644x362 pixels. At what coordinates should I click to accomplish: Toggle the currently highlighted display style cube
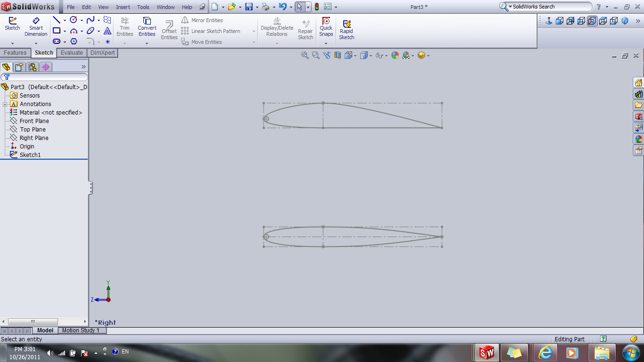[x=592, y=21]
